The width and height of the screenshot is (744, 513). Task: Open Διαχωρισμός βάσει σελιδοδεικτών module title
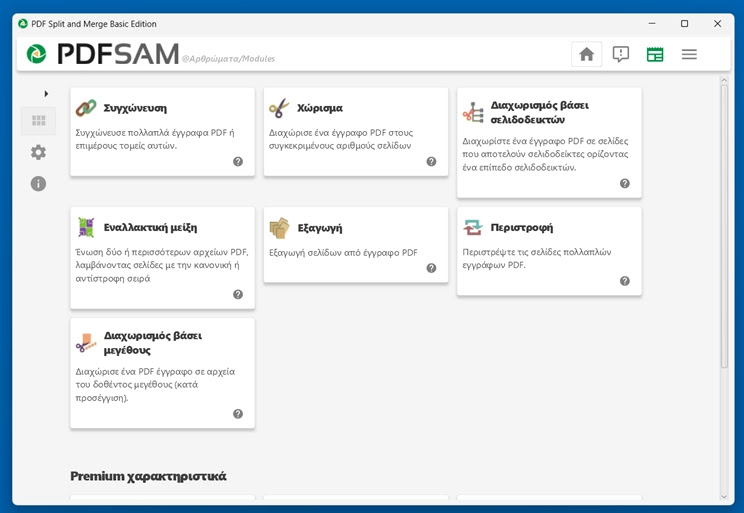(539, 112)
